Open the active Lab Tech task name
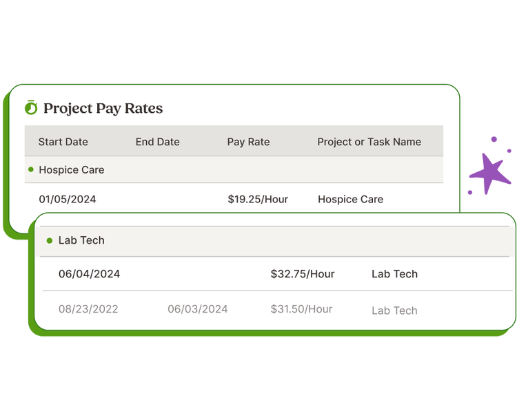517x420 pixels. click(x=394, y=274)
